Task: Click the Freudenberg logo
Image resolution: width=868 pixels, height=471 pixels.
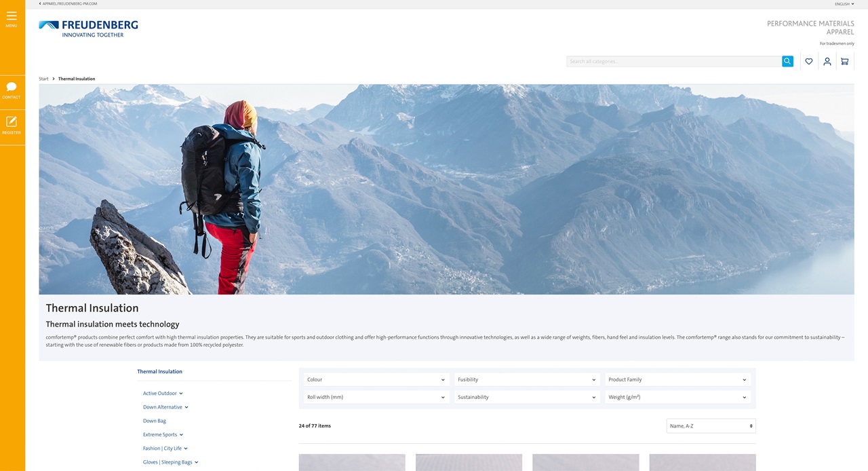Action: pos(88,29)
